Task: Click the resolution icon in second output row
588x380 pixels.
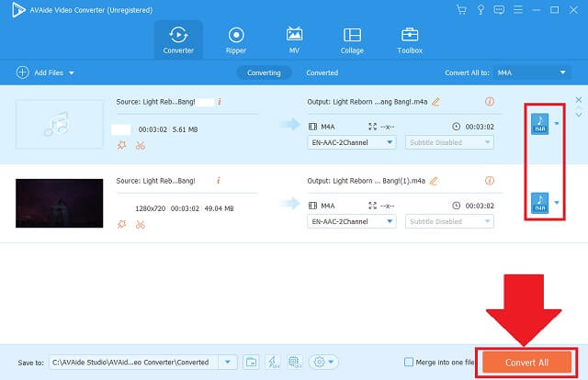Action: pos(372,206)
